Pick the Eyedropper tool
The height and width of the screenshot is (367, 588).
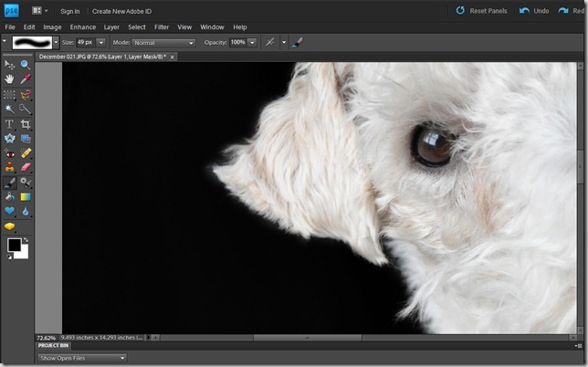point(26,79)
